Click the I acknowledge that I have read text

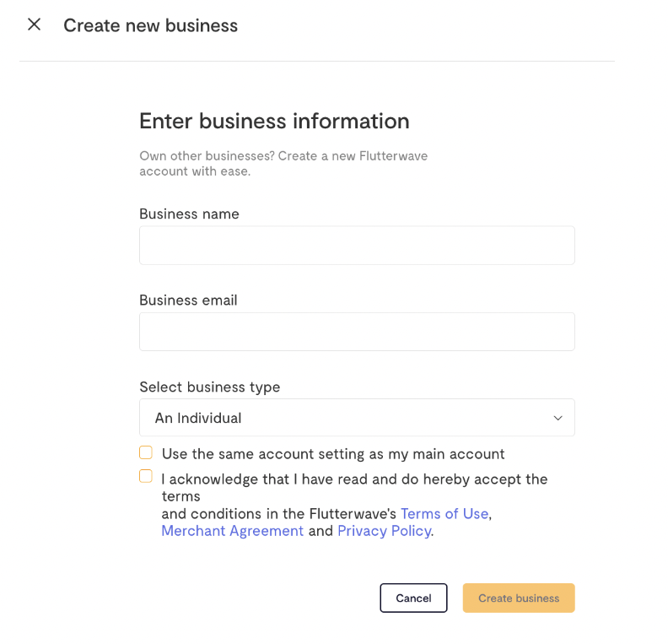point(264,479)
